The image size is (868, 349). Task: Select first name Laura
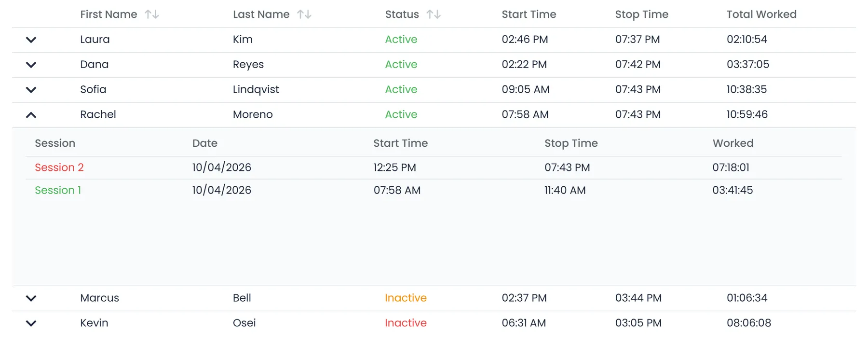(95, 40)
